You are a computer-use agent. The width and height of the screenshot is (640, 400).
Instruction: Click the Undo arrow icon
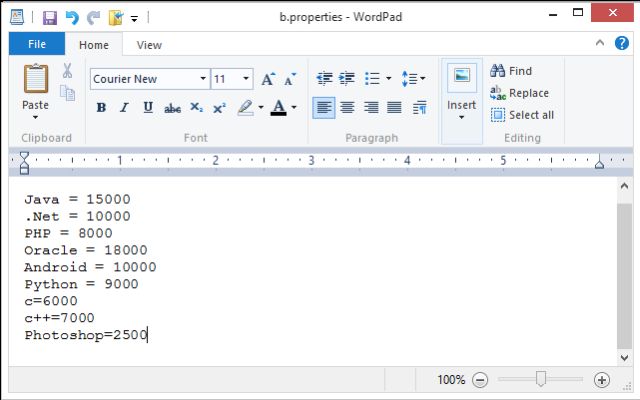72,18
